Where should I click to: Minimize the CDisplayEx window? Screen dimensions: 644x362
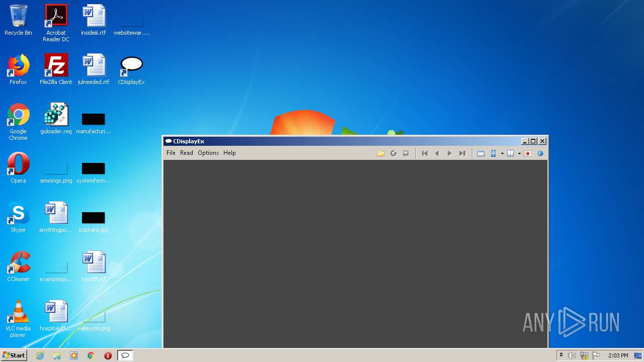525,141
